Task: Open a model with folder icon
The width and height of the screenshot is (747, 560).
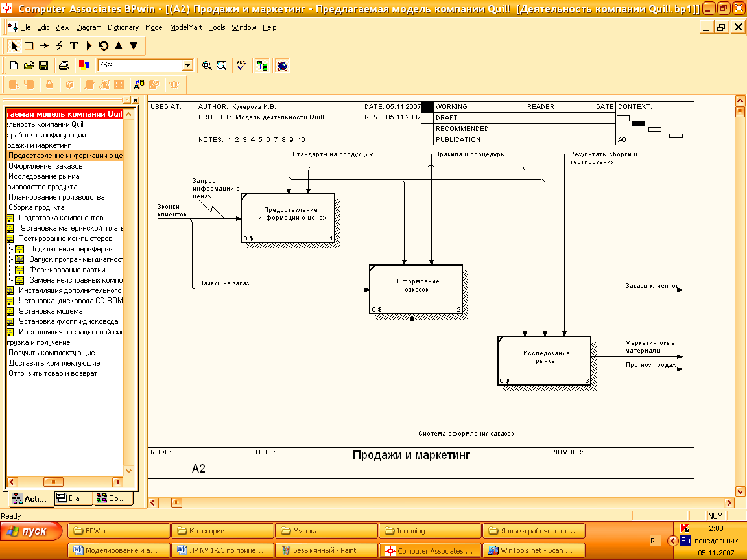Action: coord(29,65)
